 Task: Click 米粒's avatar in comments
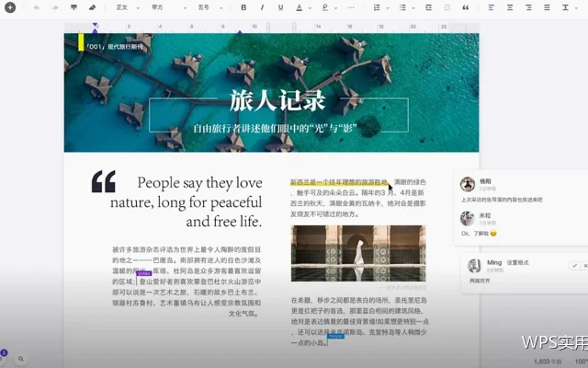pos(468,218)
